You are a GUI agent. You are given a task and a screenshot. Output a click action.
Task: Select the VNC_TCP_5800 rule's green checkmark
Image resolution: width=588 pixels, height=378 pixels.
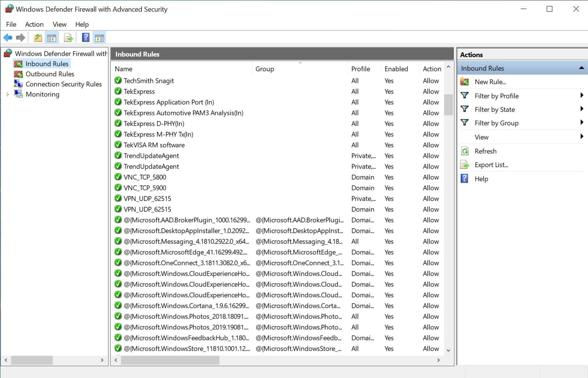pyautogui.click(x=118, y=177)
